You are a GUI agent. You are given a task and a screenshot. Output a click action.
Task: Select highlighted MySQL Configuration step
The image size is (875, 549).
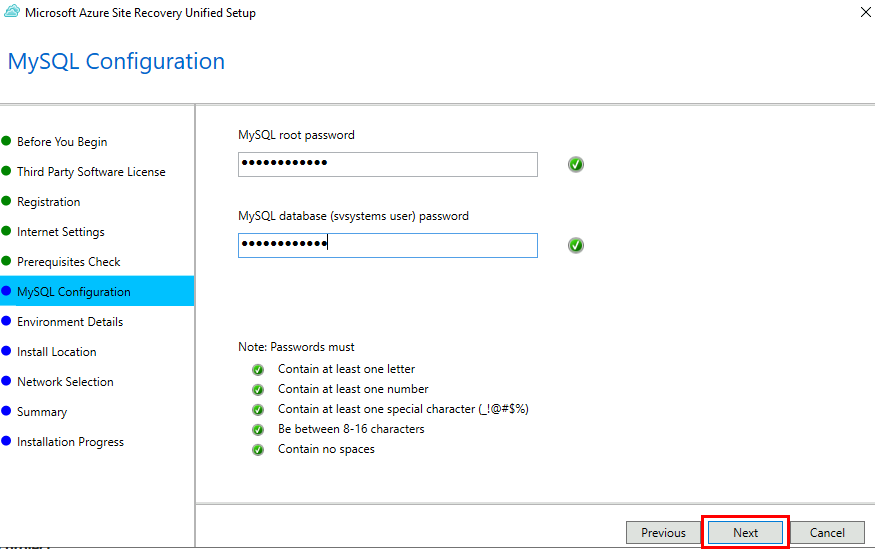click(x=97, y=291)
